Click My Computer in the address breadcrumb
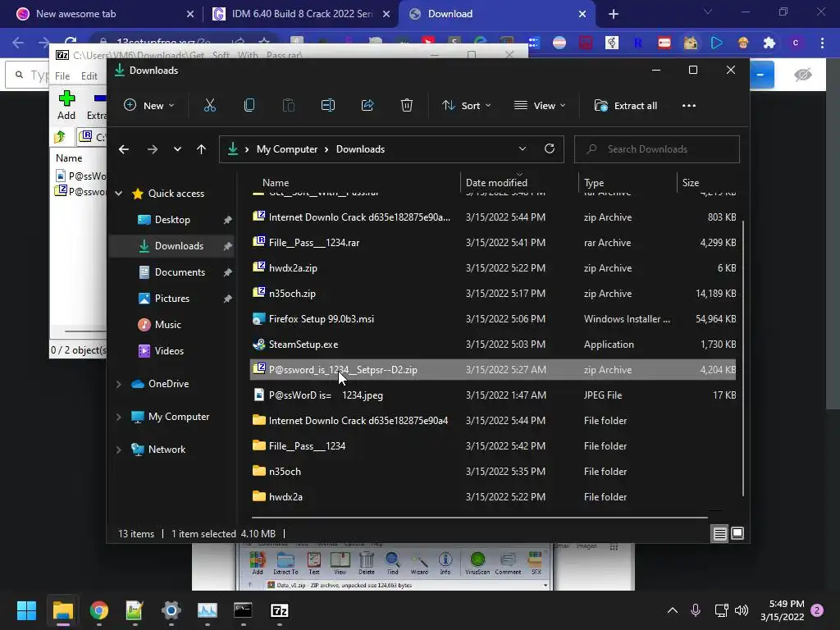This screenshot has width=840, height=630. click(x=286, y=149)
